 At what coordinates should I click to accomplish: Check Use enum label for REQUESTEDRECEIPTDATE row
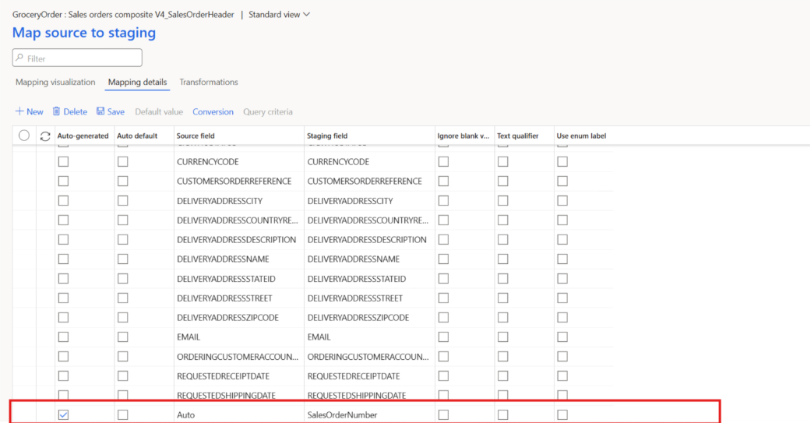tap(563, 376)
